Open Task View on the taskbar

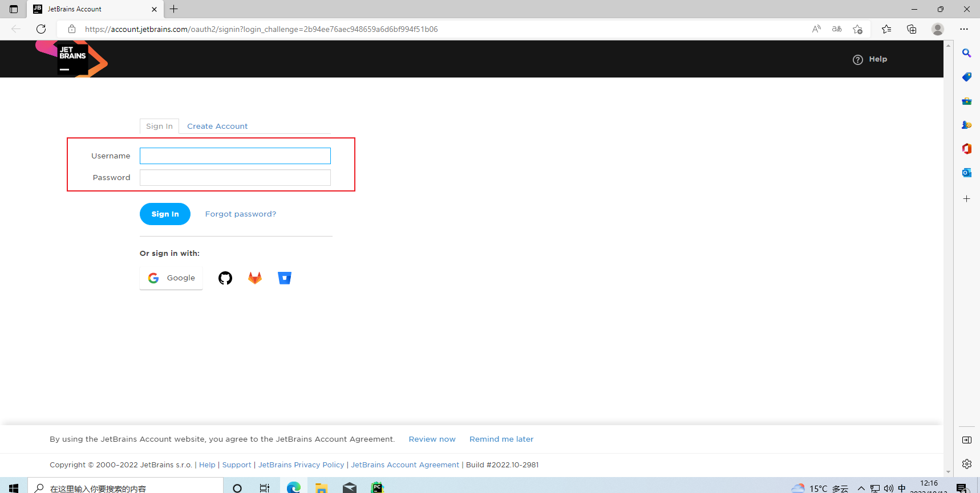pyautogui.click(x=265, y=488)
